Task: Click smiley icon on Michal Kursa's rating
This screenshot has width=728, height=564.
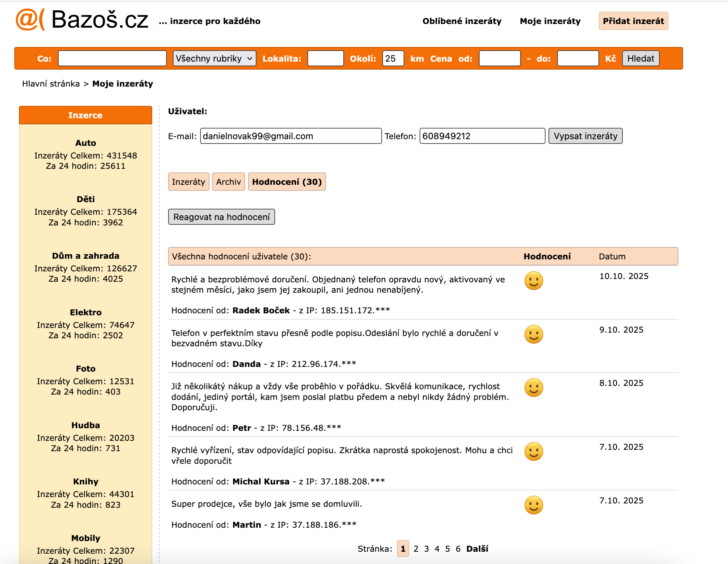Action: coord(533,451)
